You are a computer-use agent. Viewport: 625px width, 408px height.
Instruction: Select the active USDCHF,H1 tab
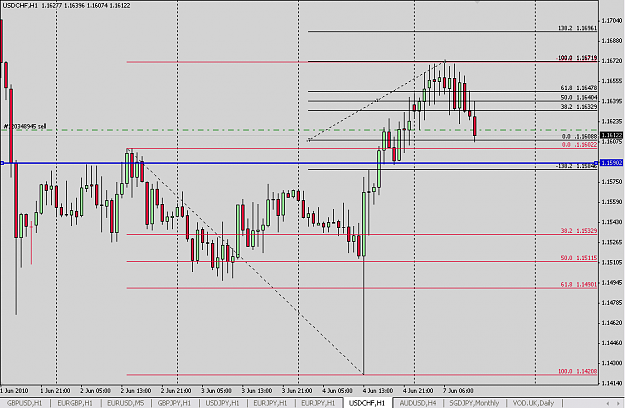(x=367, y=403)
